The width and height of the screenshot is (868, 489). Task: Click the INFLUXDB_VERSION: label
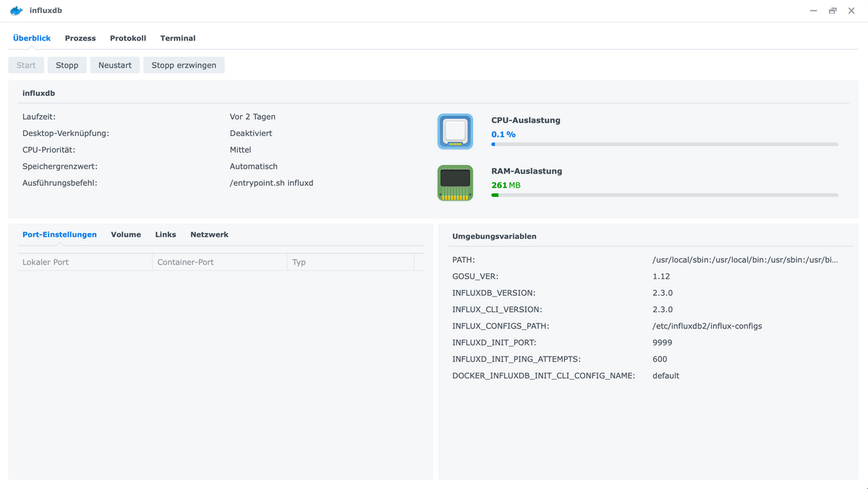coord(493,293)
